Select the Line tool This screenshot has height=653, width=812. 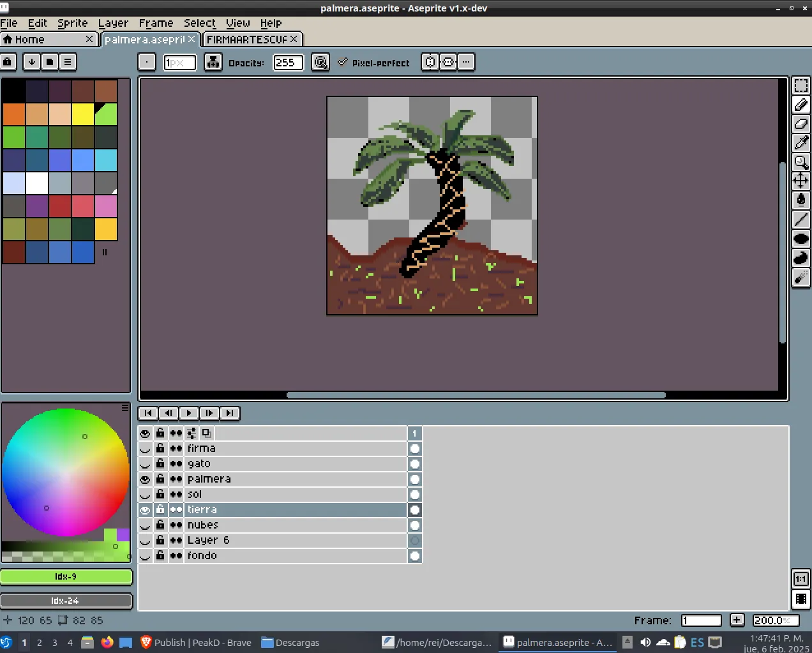(801, 220)
